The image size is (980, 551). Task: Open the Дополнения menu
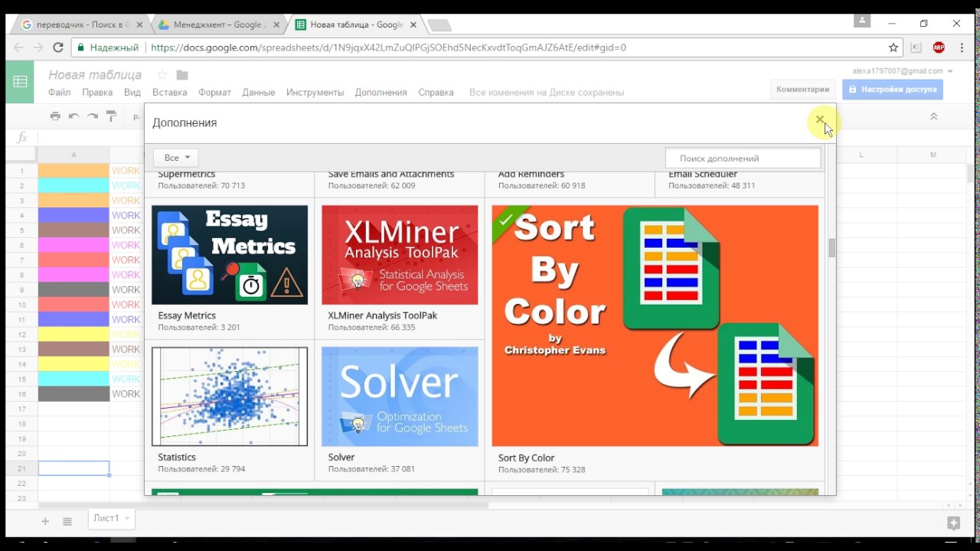click(x=381, y=92)
